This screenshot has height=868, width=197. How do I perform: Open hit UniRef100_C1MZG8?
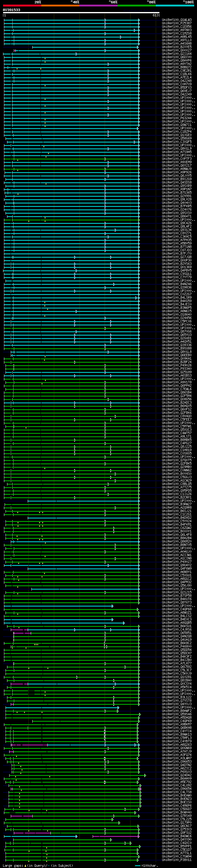click(x=177, y=33)
